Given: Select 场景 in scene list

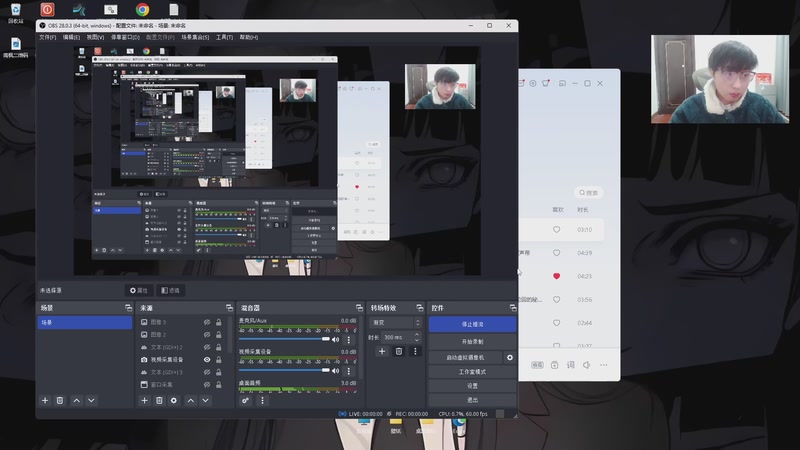Looking at the screenshot, I should [x=85, y=322].
